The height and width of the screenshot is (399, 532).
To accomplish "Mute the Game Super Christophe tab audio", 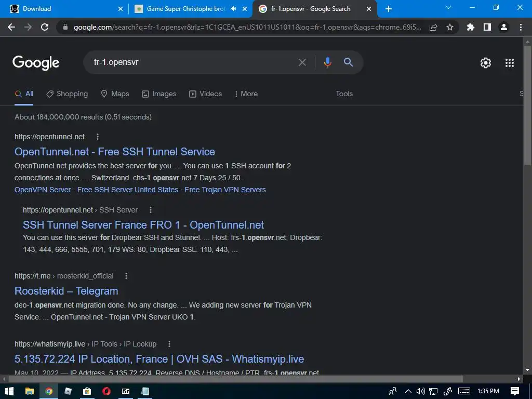I will point(233,9).
